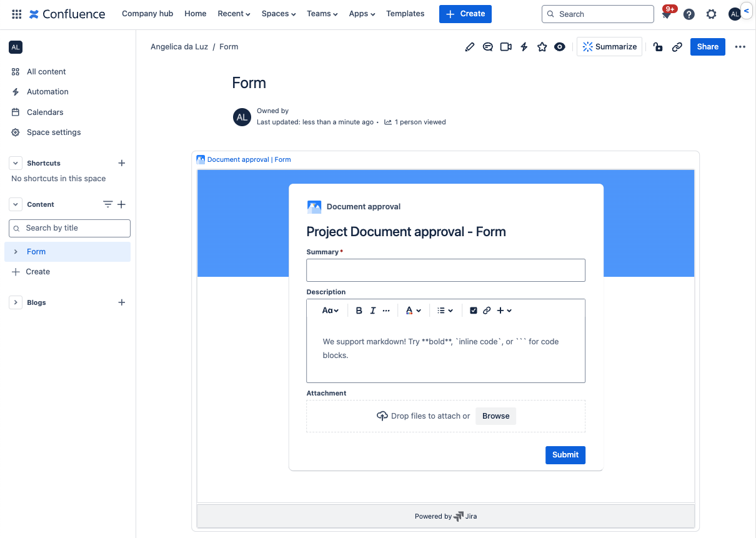Click Create in the sidebar content tree
The image size is (756, 538).
coord(38,272)
